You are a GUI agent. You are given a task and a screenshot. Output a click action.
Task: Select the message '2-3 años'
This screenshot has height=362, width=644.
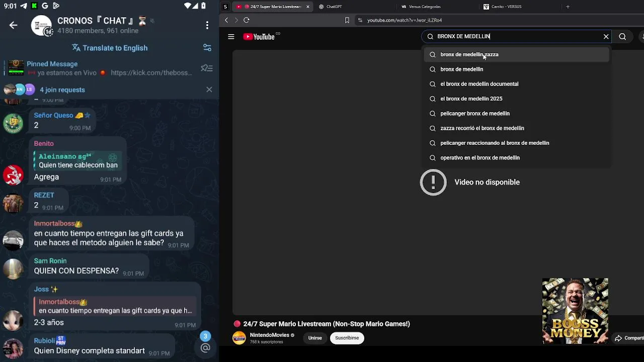pos(49,322)
